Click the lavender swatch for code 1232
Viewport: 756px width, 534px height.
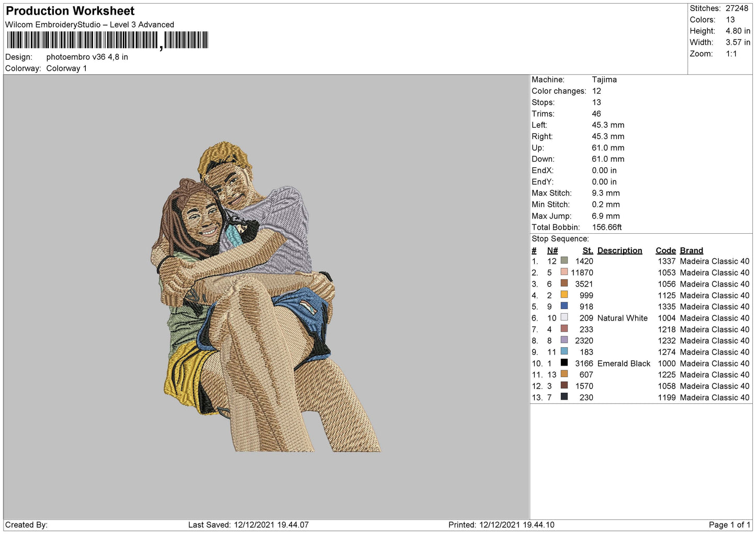pos(564,340)
